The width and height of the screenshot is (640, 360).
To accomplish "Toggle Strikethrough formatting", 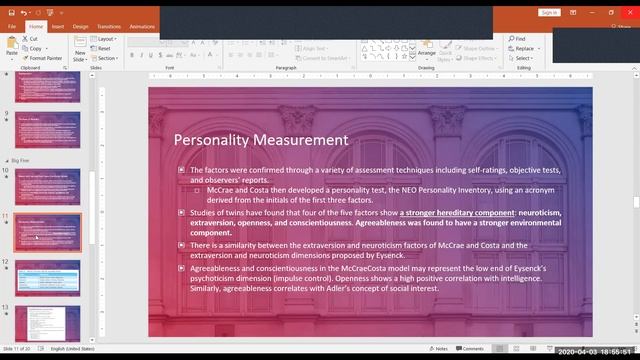I will click(x=169, y=55).
